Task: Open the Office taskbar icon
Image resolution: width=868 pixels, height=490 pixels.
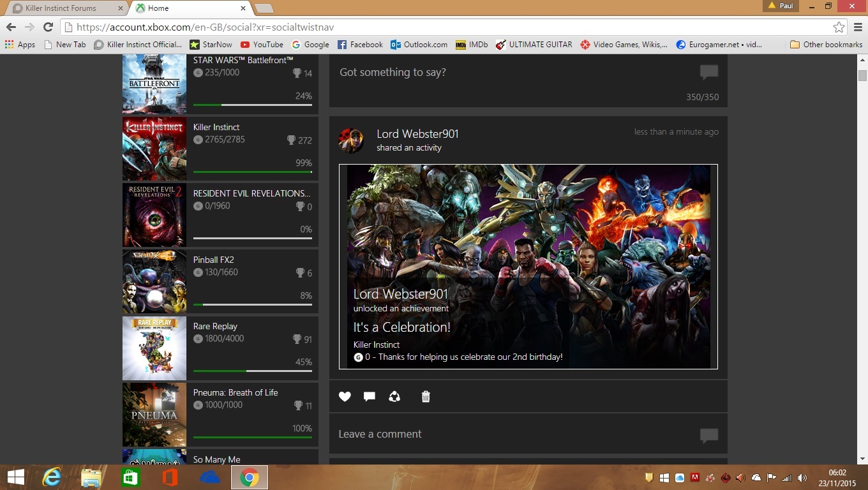Action: [x=170, y=477]
